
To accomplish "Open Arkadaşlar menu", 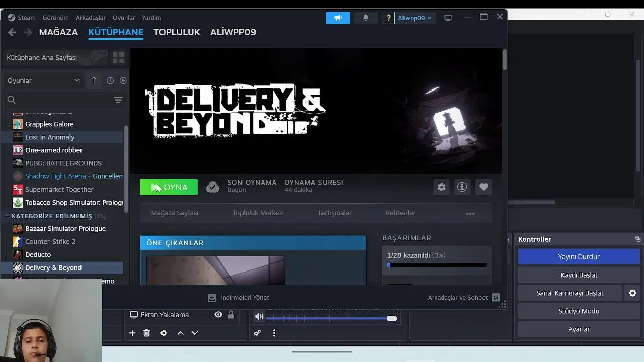I will point(91,18).
